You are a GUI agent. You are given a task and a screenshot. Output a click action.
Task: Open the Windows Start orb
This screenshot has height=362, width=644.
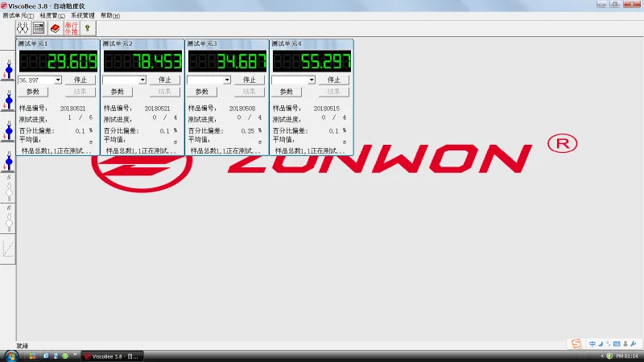(11, 356)
